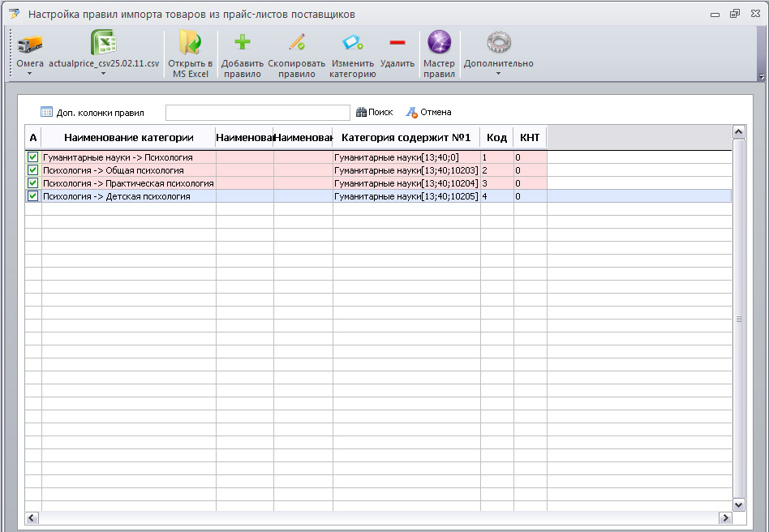The height and width of the screenshot is (532, 769).
Task: Click vertical scrollbar up arrow
Action: 738,132
